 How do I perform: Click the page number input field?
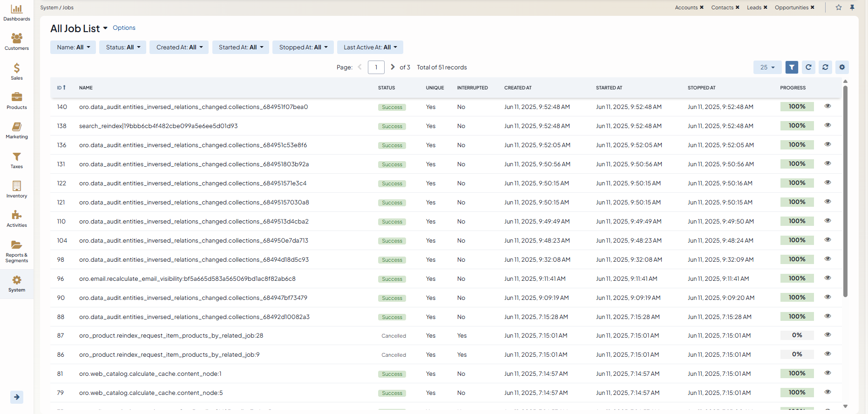(x=376, y=68)
